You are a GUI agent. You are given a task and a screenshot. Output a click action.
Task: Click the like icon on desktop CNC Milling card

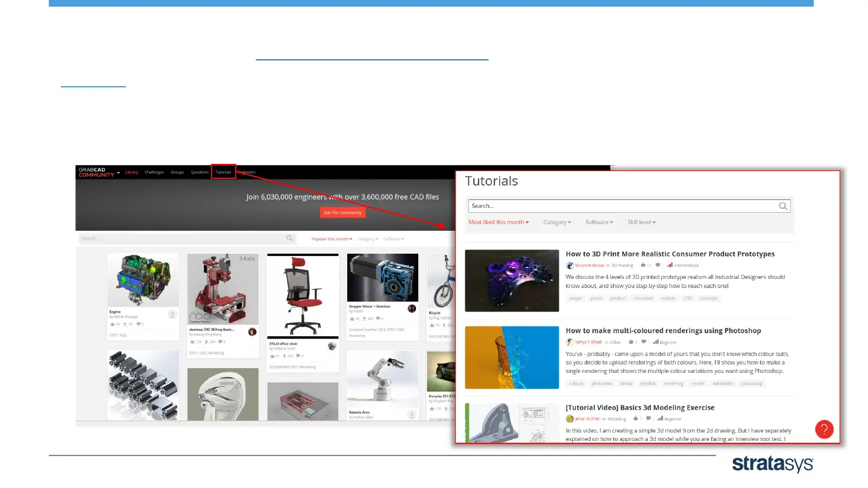191,342
